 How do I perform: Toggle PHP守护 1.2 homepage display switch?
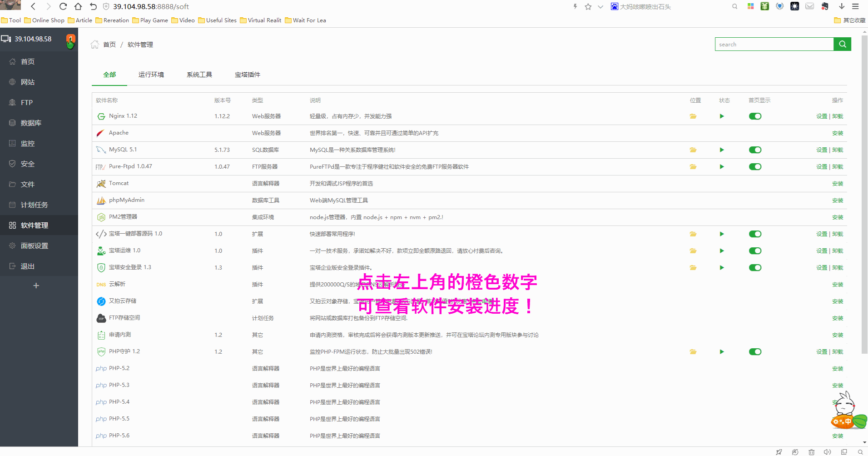point(755,352)
